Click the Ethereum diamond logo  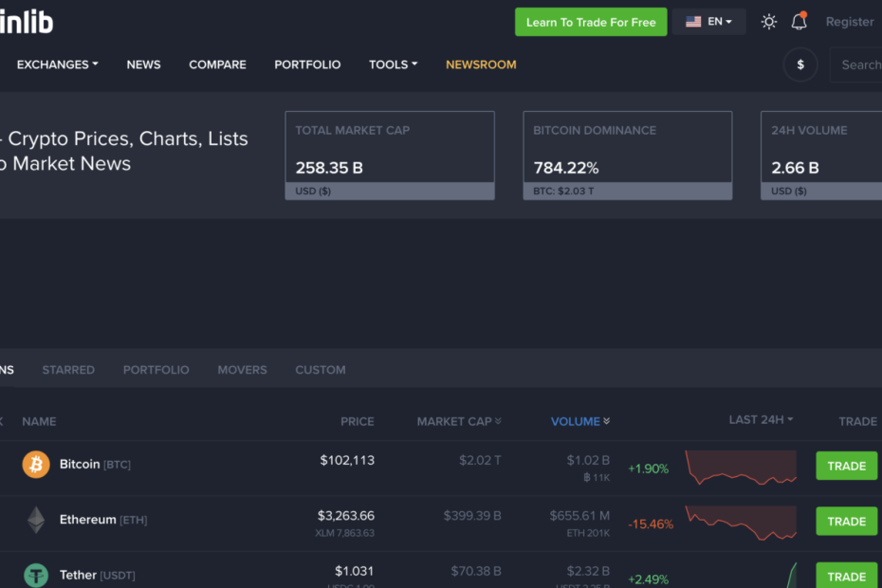pyautogui.click(x=36, y=520)
